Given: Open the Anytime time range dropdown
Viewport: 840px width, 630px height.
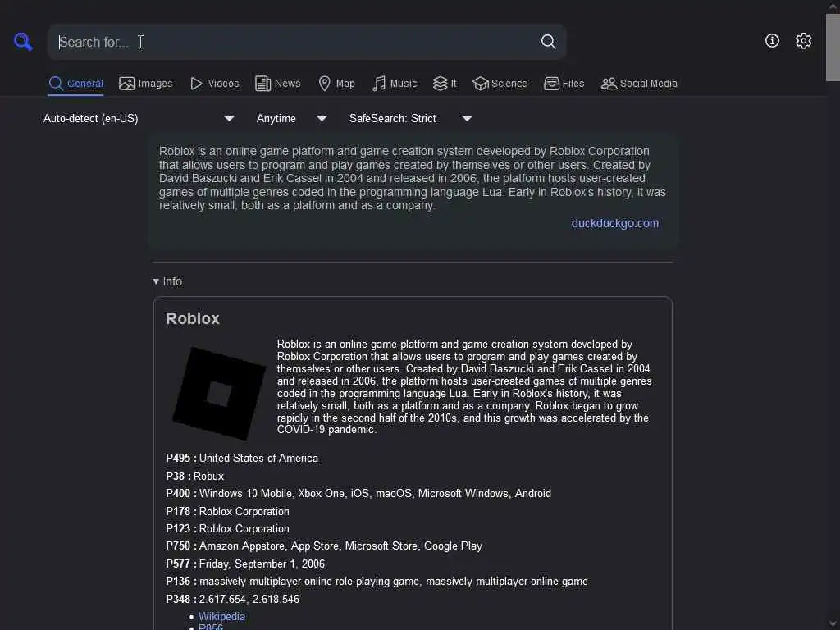Looking at the screenshot, I should point(291,118).
